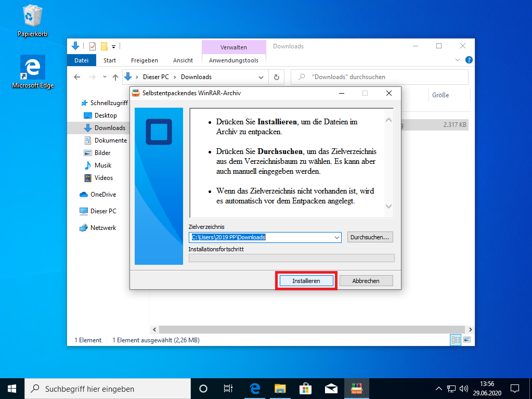Open Mail app taskbar icon
This screenshot has width=532, height=399.
(x=331, y=389)
